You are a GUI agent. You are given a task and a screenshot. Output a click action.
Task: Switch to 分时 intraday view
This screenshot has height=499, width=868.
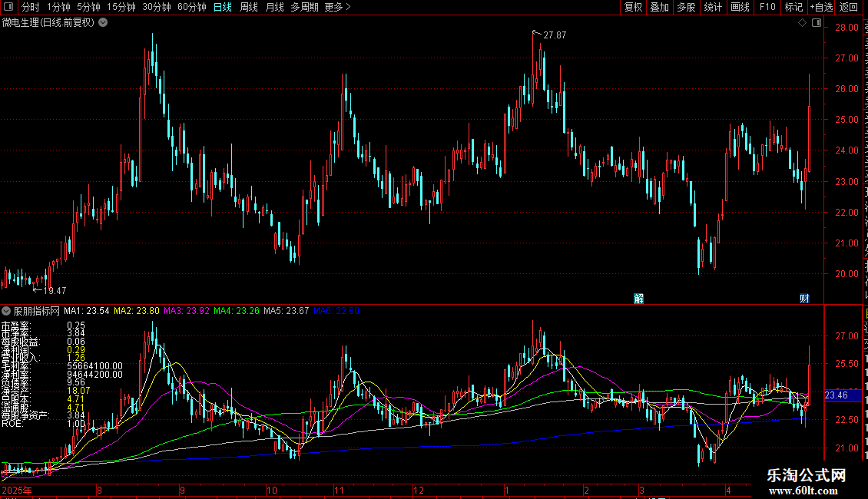(x=31, y=7)
